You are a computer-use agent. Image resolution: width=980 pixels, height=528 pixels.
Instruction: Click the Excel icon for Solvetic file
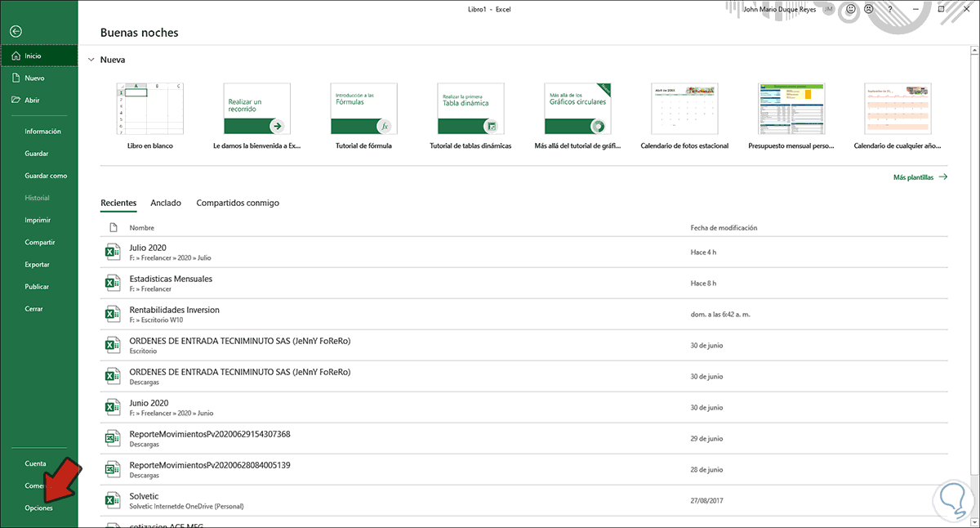[x=113, y=501]
